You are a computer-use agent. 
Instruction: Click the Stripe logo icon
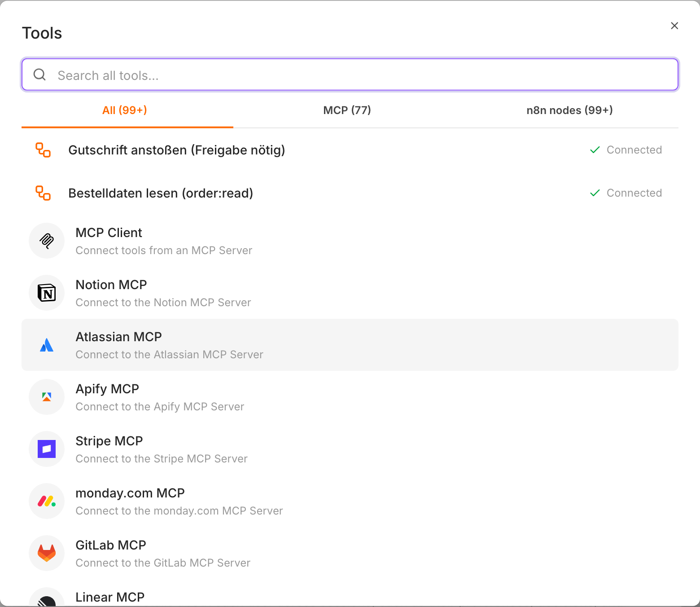click(x=47, y=449)
